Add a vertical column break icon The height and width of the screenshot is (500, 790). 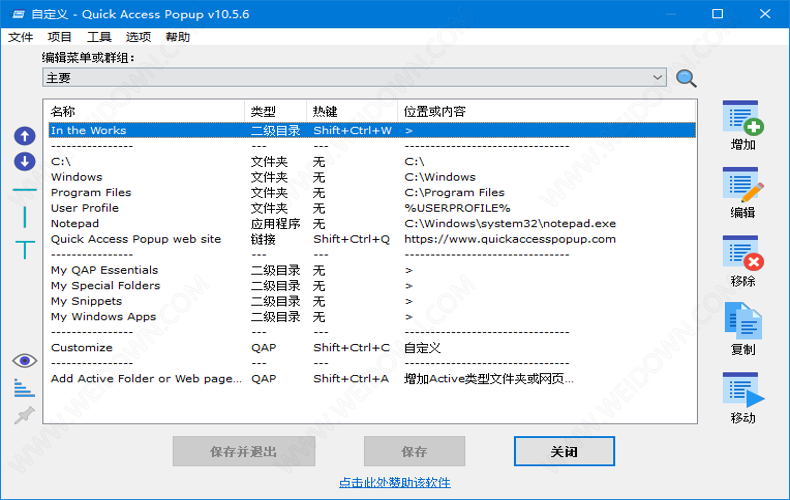[25, 217]
